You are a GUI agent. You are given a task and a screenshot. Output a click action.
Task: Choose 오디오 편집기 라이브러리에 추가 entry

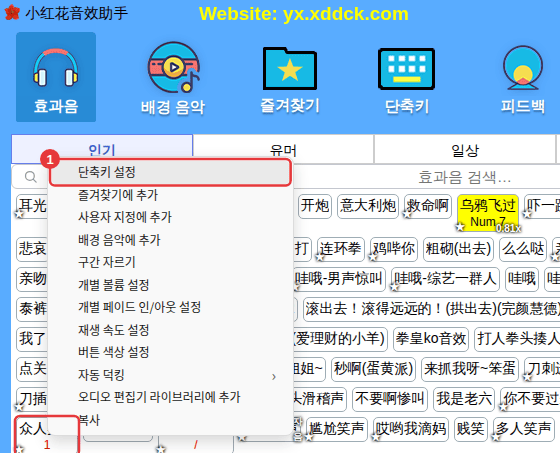pyautogui.click(x=170, y=397)
